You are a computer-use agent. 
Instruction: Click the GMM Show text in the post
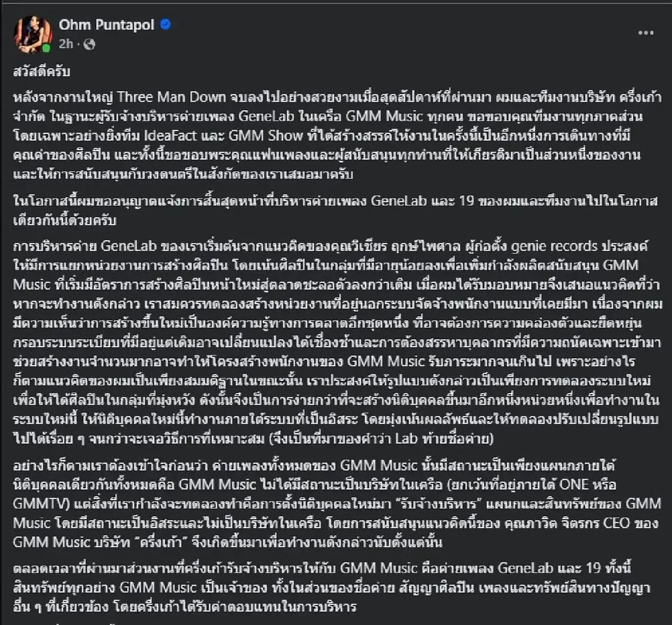click(254, 136)
